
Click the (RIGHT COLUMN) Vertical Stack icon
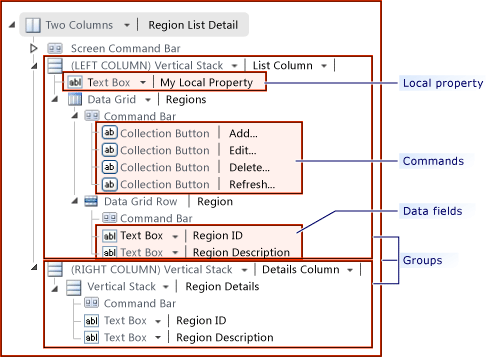pos(55,269)
